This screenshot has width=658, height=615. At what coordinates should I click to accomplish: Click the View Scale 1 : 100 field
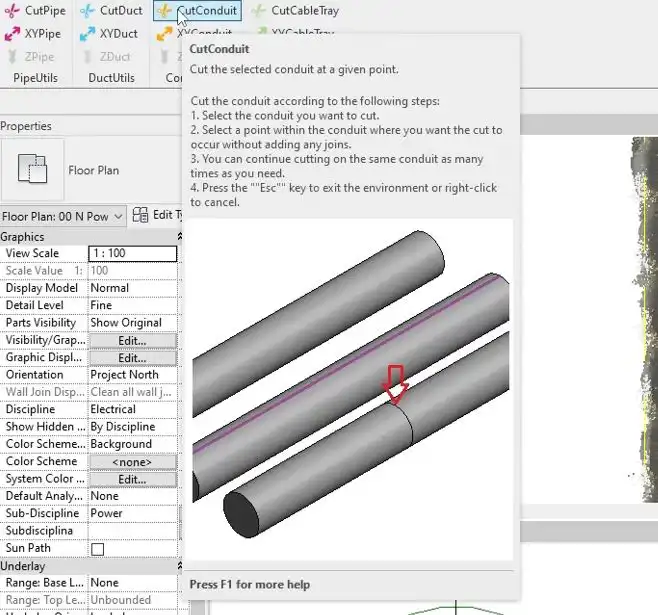point(133,253)
